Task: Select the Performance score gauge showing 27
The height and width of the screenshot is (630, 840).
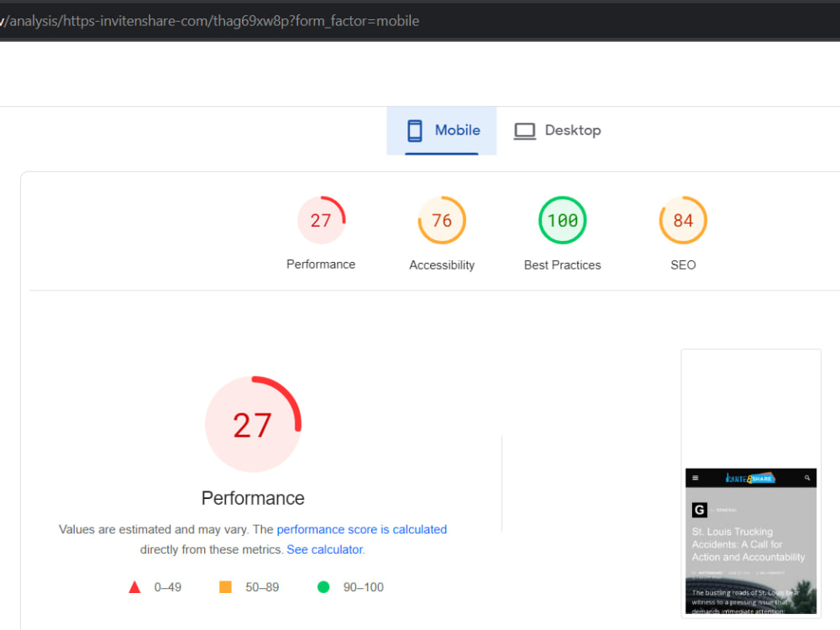Action: pyautogui.click(x=321, y=220)
